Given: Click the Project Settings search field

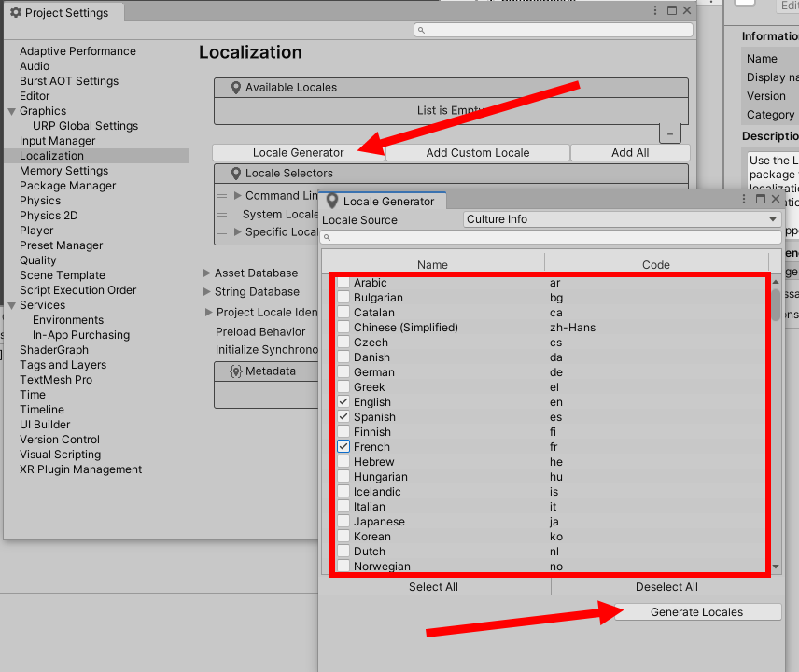Looking at the screenshot, I should (x=554, y=30).
